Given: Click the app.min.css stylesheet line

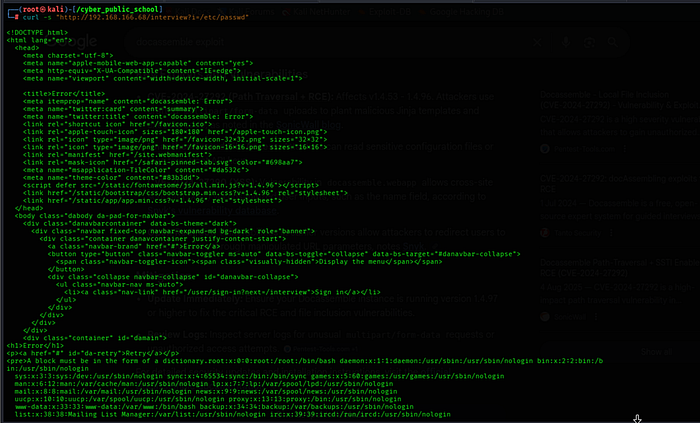Looking at the screenshot, I should click(152, 200).
